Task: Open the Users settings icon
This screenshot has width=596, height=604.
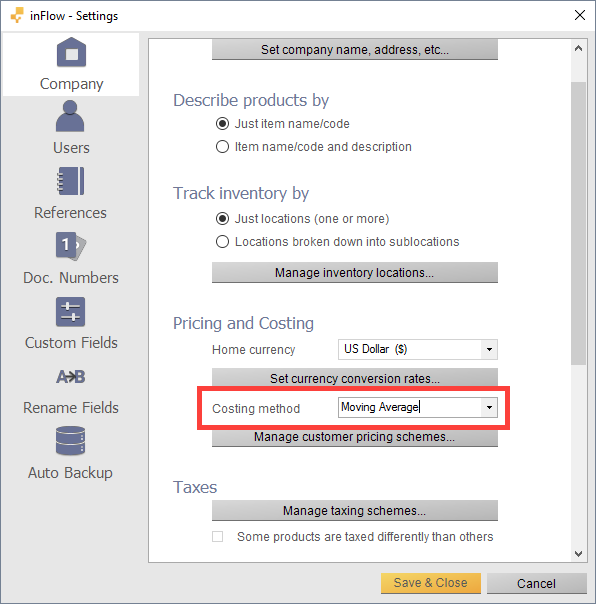Action: pos(70,116)
